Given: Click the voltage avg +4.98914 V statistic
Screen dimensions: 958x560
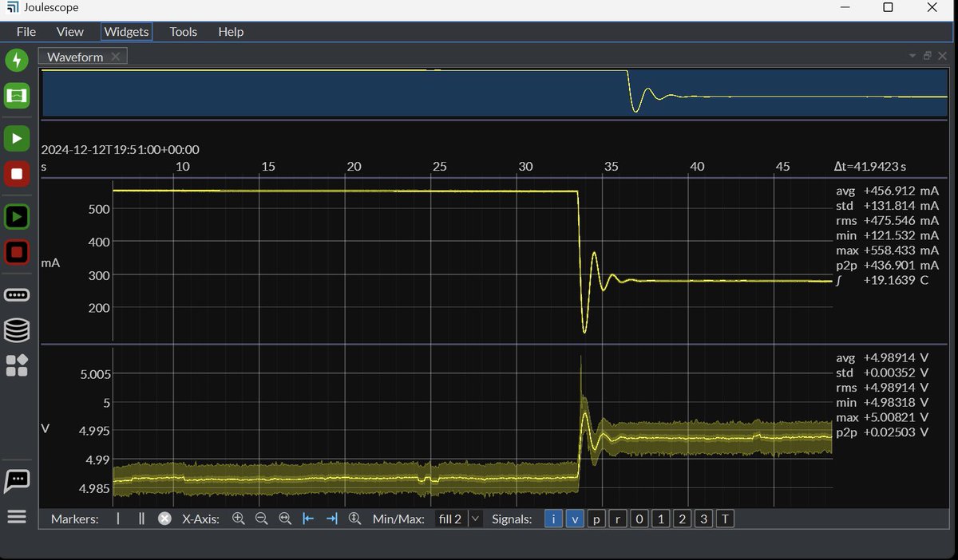Looking at the screenshot, I should coord(882,357).
